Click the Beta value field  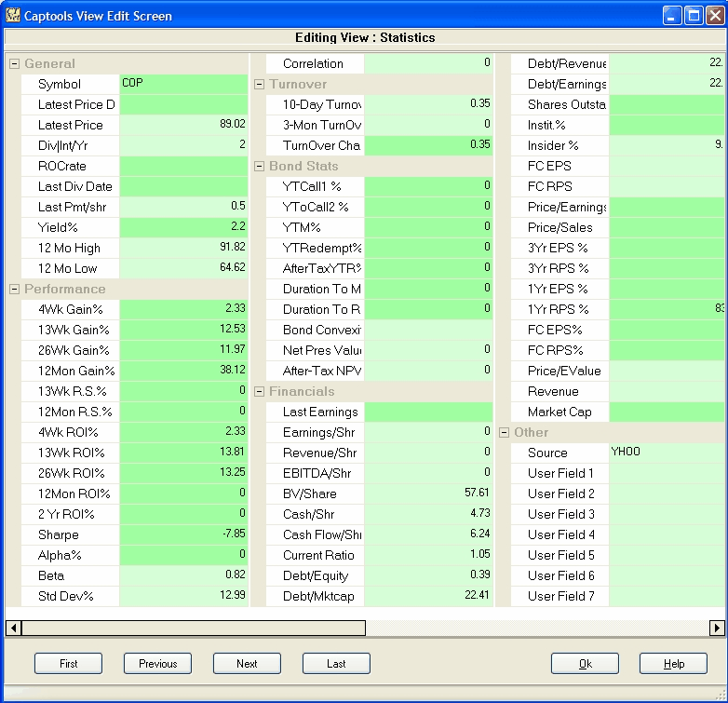click(x=183, y=575)
